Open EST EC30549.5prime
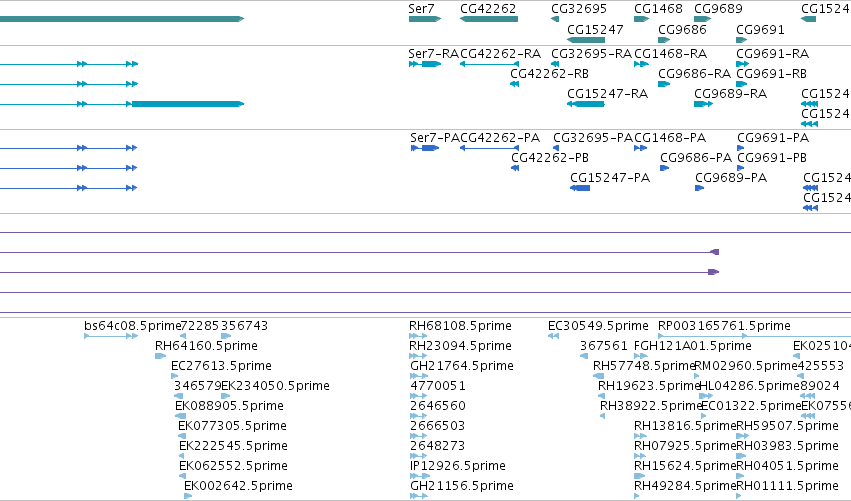The width and height of the screenshot is (851, 501). 598,326
